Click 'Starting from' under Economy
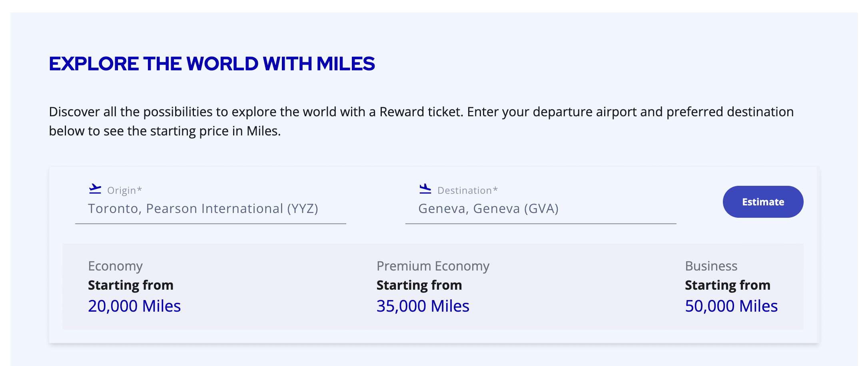868x366 pixels. click(131, 285)
